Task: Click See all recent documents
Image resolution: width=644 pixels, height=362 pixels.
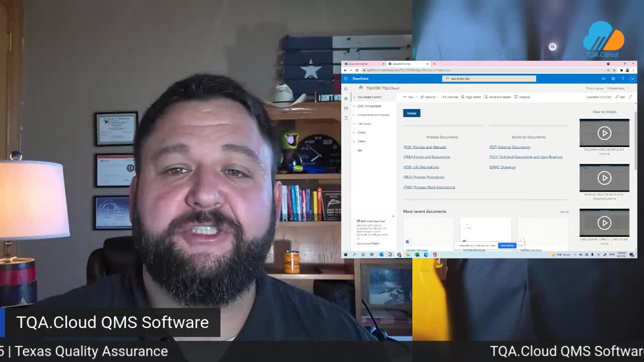Action: click(564, 212)
